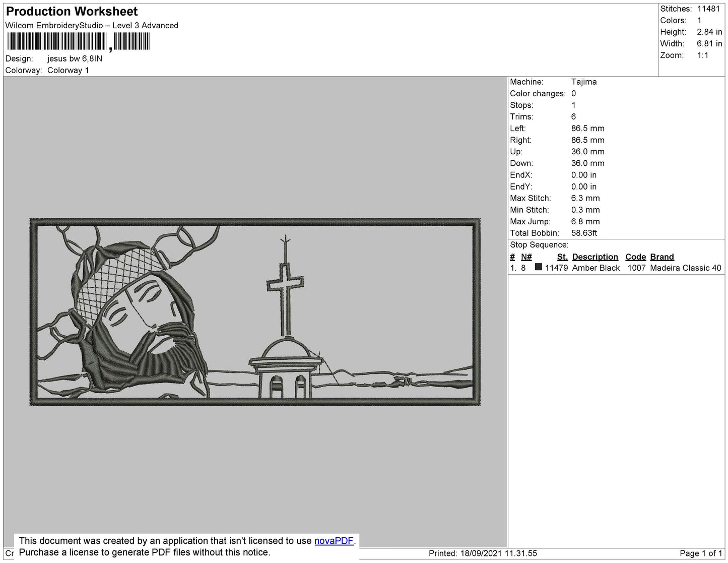Click the 'Amber Black' thread description

(596, 268)
